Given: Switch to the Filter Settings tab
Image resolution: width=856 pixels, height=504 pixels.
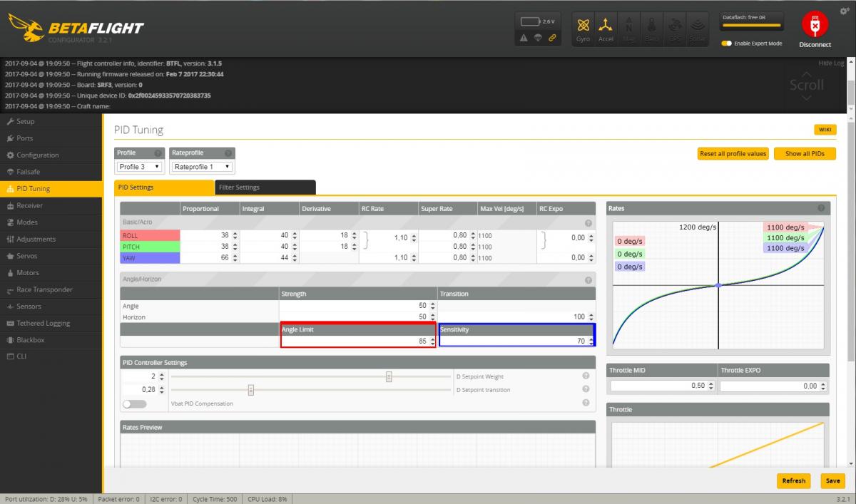Looking at the screenshot, I should [265, 187].
